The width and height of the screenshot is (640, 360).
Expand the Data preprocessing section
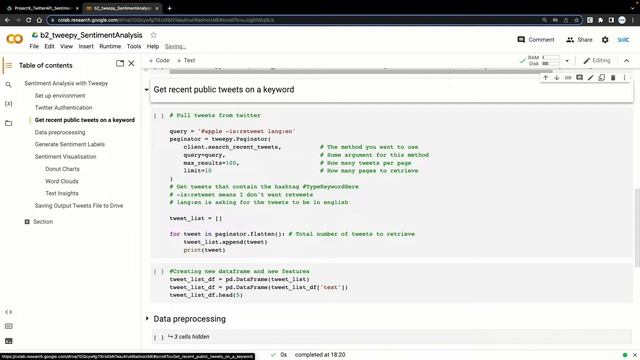point(147,318)
